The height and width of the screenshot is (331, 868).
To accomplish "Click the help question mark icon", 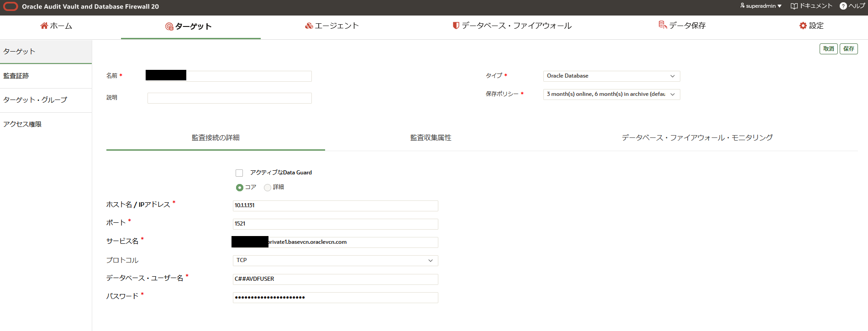I will pyautogui.click(x=843, y=6).
